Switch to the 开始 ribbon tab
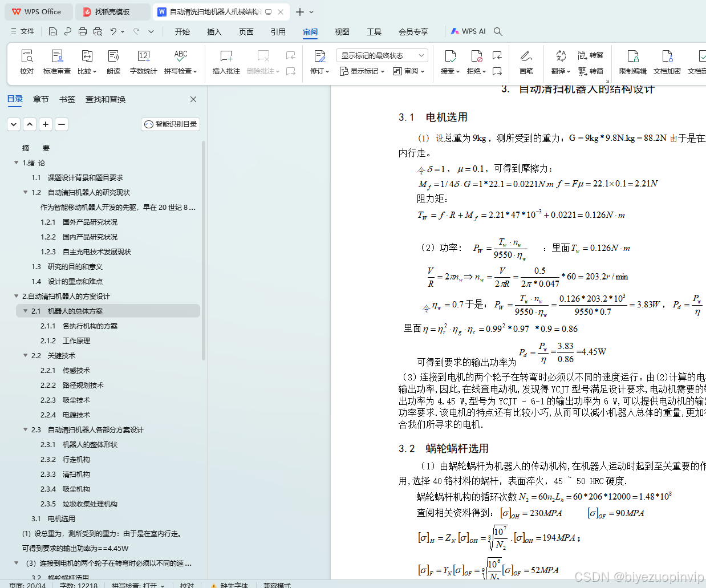Image resolution: width=706 pixels, height=588 pixels. 182,31
